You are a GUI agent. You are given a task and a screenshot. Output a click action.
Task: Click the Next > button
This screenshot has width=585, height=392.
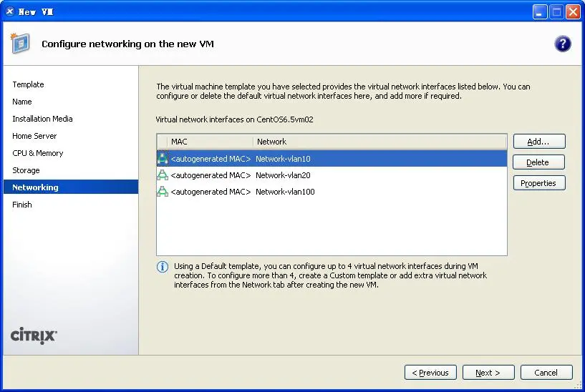coord(488,373)
